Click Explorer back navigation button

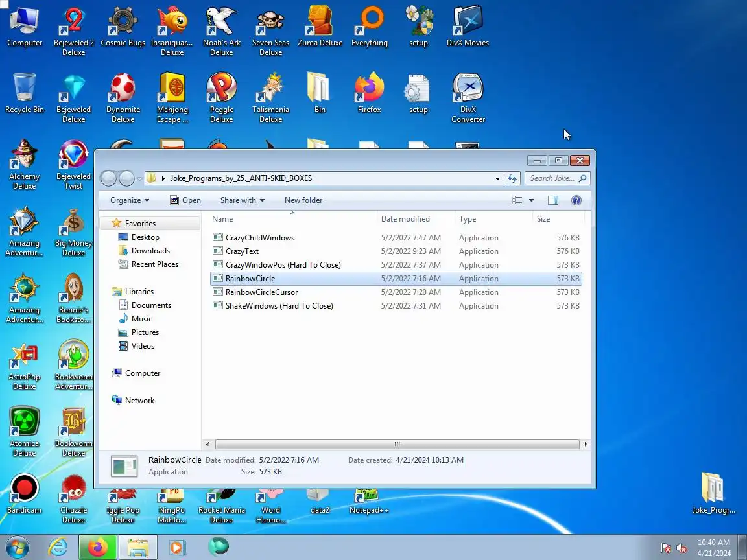click(109, 179)
